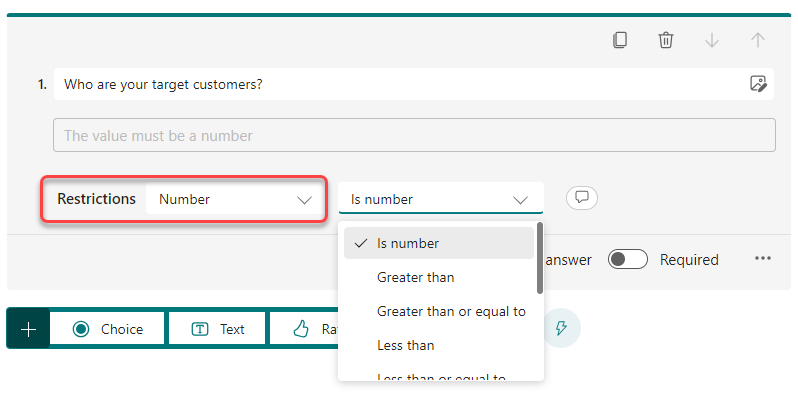Viewport: 798px width, 400px height.
Task: Move question down with down arrow
Action: 712,40
